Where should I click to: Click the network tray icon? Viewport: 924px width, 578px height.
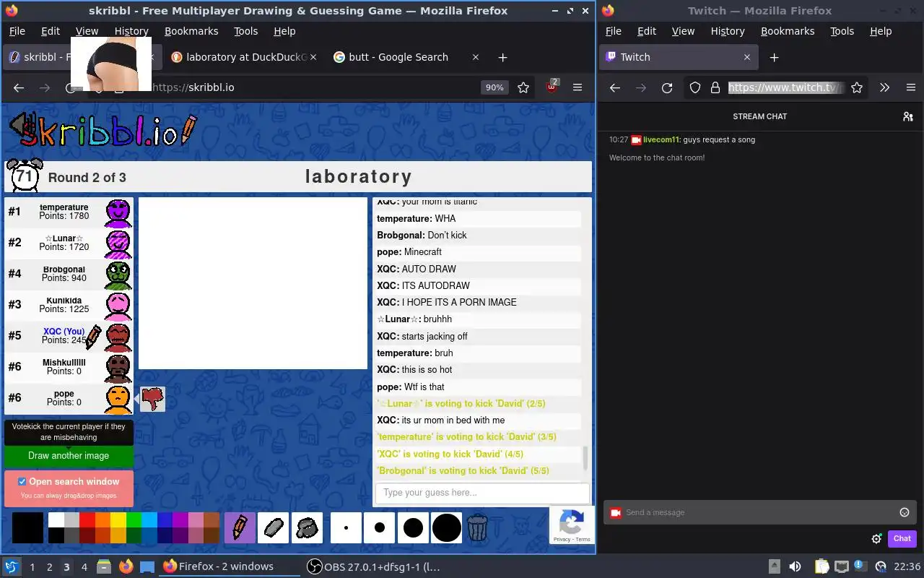coord(841,566)
